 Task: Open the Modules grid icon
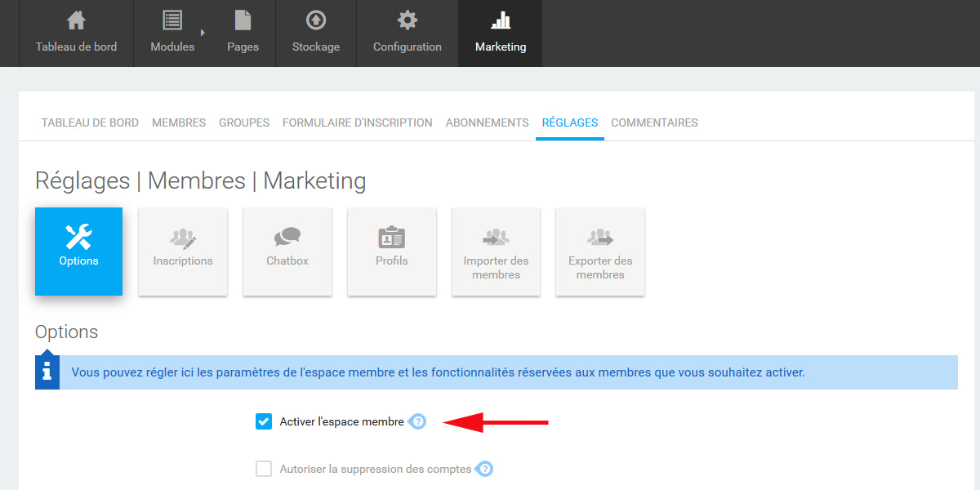click(172, 20)
